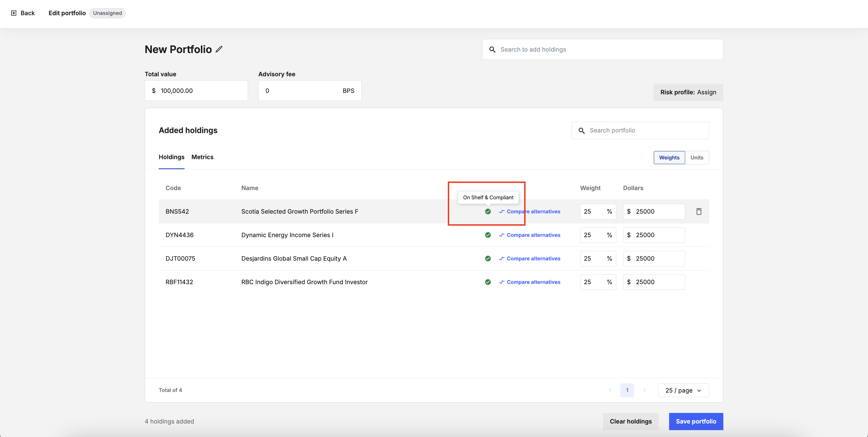Open the 25 / page dropdown
868x437 pixels.
point(683,390)
